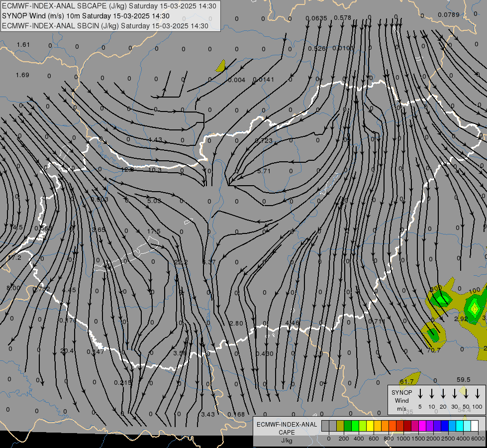Click the 0.215 value on the map
Screen dimensions: 487x448
pos(123,383)
